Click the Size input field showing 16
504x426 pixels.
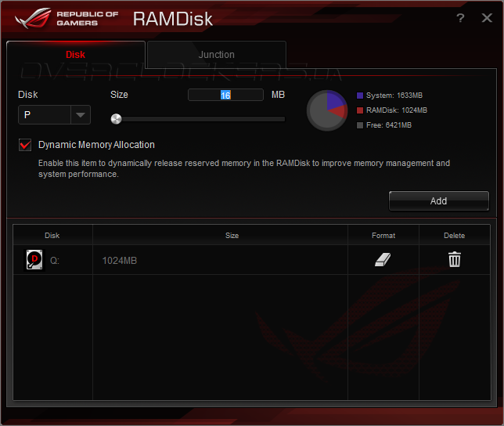(225, 95)
